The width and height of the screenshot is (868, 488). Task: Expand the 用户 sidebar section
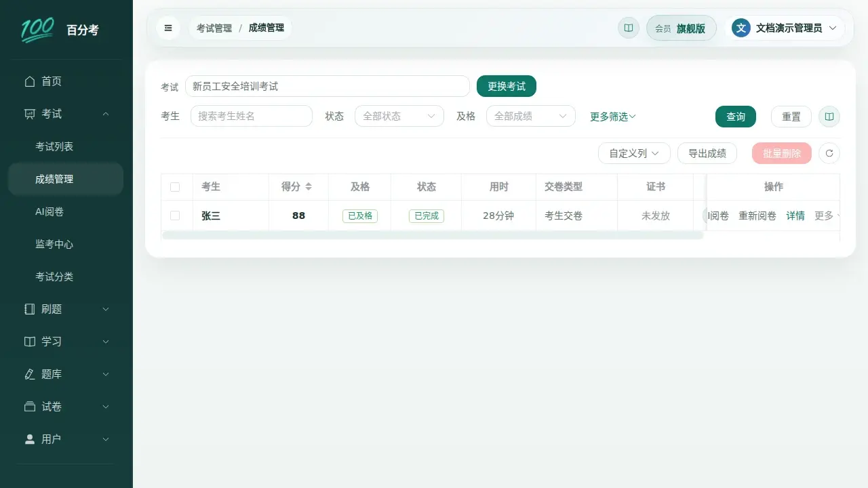point(66,439)
